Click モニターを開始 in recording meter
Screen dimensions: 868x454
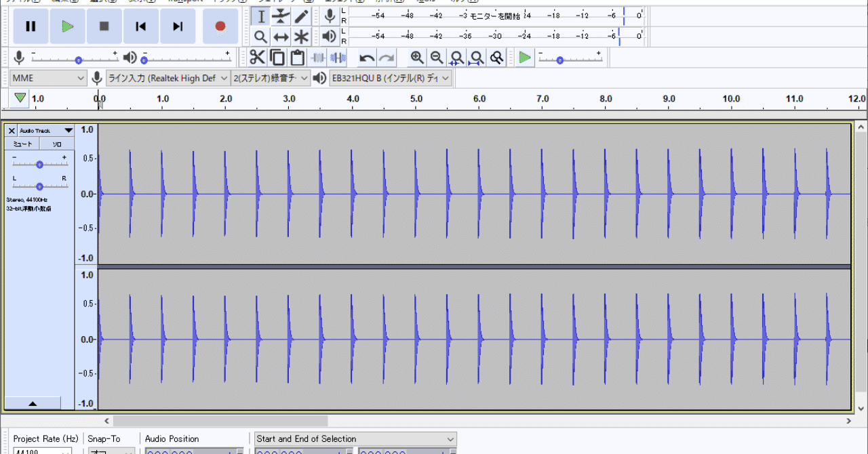tap(495, 15)
